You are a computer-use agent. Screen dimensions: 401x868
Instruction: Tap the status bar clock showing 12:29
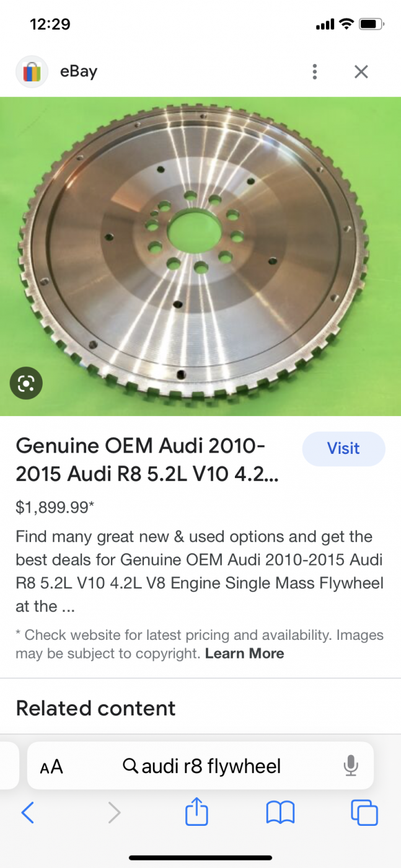pos(50,24)
